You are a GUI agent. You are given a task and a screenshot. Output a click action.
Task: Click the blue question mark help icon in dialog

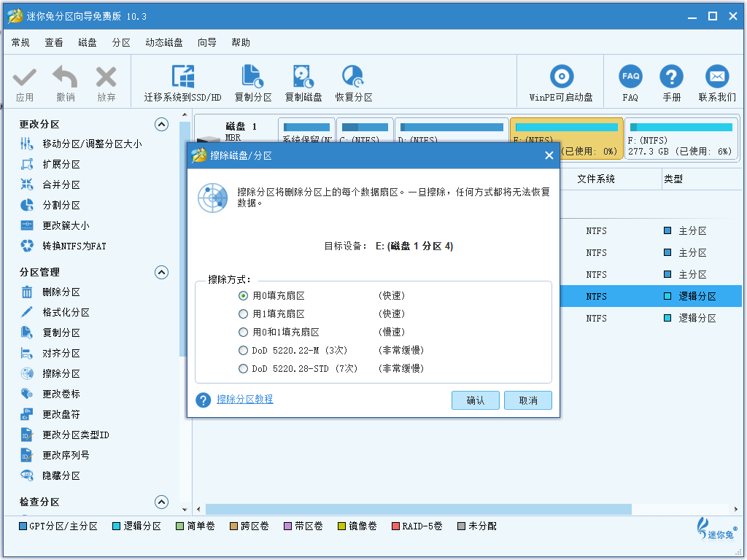[204, 400]
